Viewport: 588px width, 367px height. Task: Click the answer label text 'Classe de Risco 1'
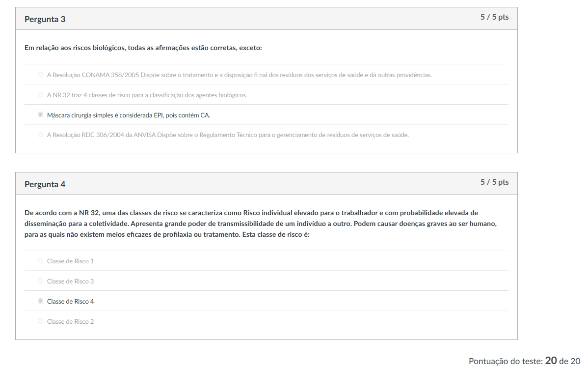tap(70, 261)
